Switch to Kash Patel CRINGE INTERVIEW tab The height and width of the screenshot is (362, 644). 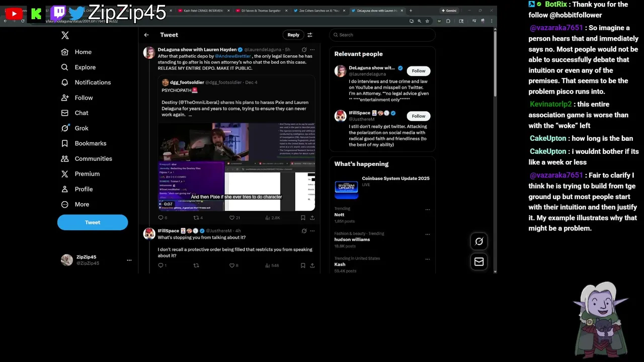(x=203, y=11)
